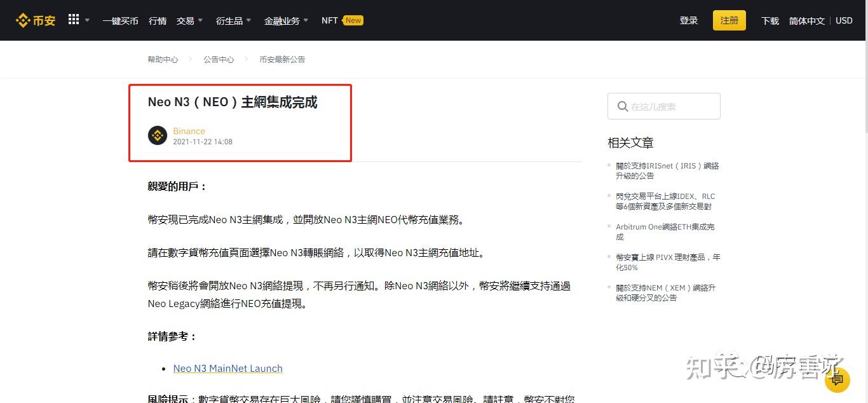
Task: Open the Neo N3 MainNet Launch link
Action: [x=227, y=368]
